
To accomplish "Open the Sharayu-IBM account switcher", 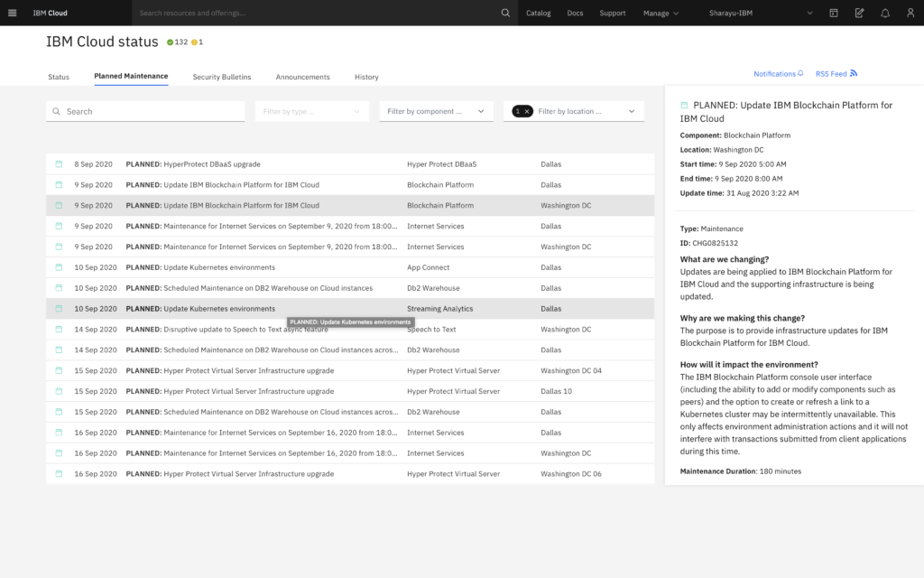I will [x=760, y=13].
